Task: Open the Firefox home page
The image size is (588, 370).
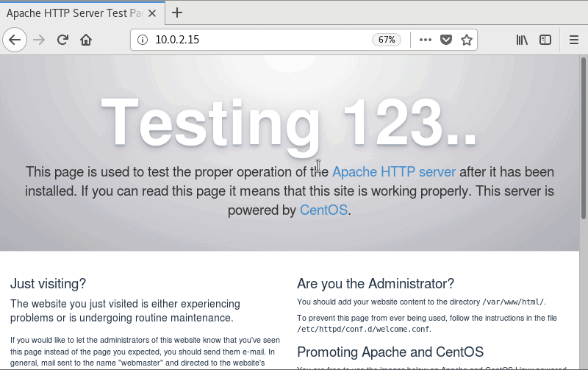Action: pyautogui.click(x=86, y=40)
